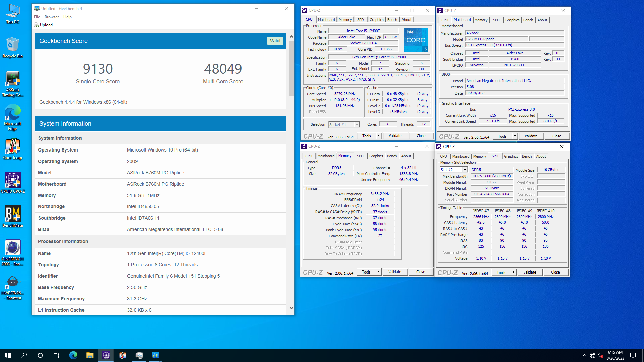644x362 pixels.
Task: Open Geekbench Help menu
Action: (x=67, y=17)
